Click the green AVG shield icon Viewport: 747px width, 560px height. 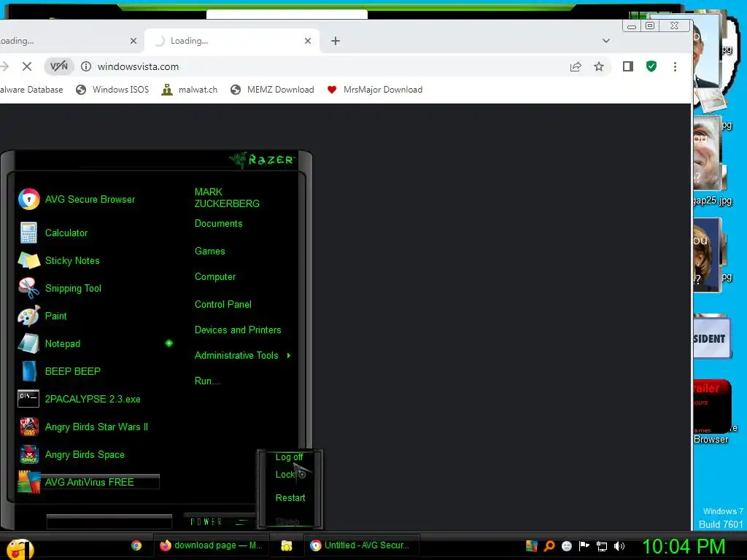click(651, 66)
